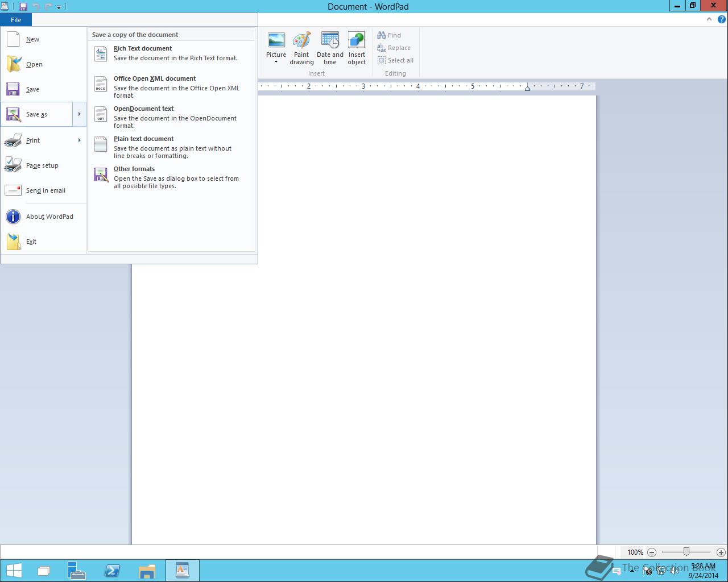Click the Save as icon
This screenshot has height=582, width=728.
13,114
